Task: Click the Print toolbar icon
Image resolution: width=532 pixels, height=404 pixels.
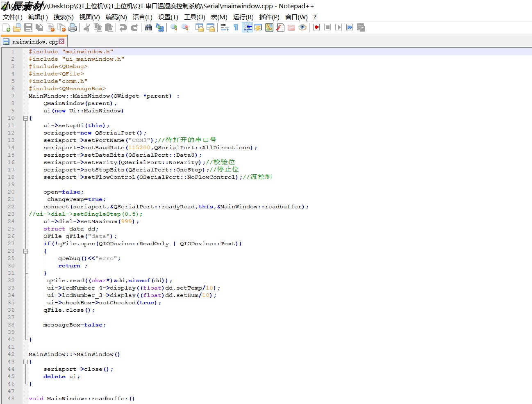Action: 73,27
